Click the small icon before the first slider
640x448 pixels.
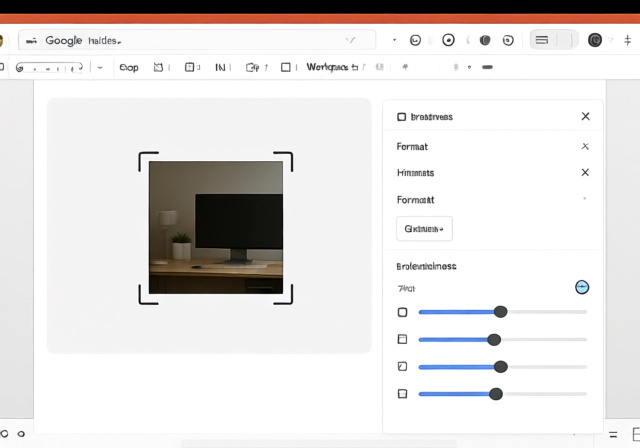coord(403,312)
